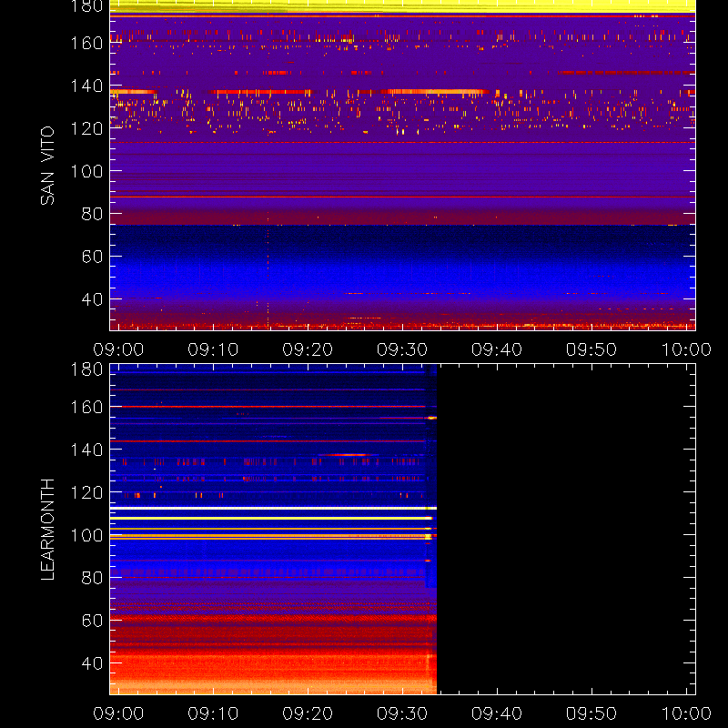This screenshot has height=728, width=728.
Task: Click 09:40 time label under San Vito plot
Action: coord(497,349)
